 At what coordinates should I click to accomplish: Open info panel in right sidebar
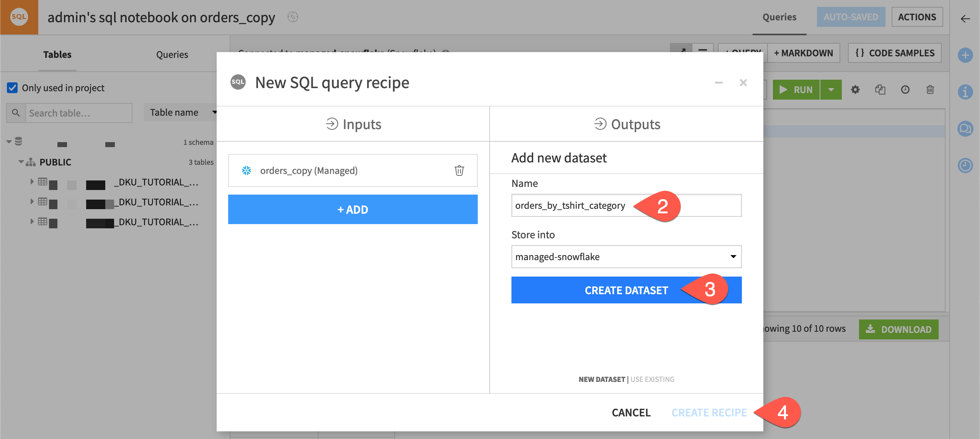point(966,92)
